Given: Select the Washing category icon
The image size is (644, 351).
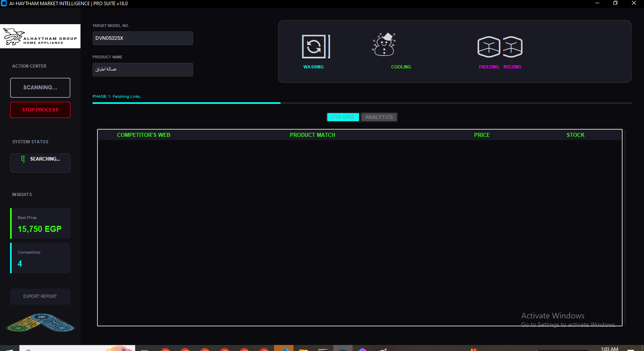Looking at the screenshot, I should point(315,47).
